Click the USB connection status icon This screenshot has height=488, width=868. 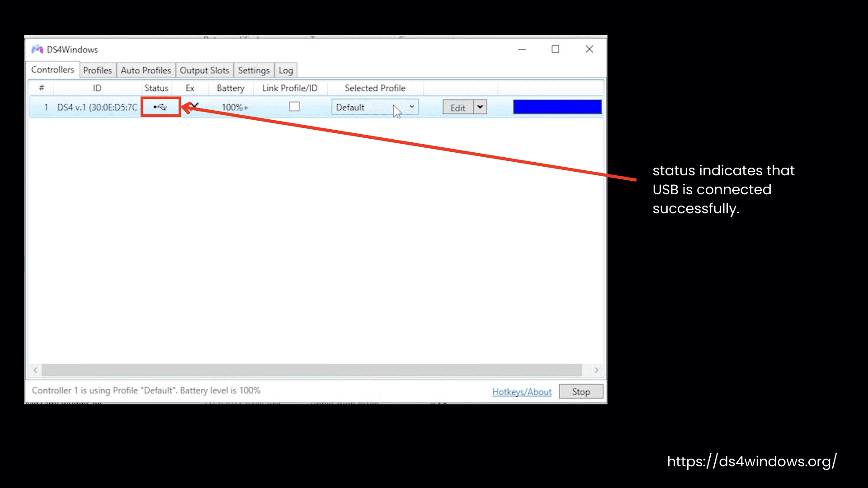point(160,107)
